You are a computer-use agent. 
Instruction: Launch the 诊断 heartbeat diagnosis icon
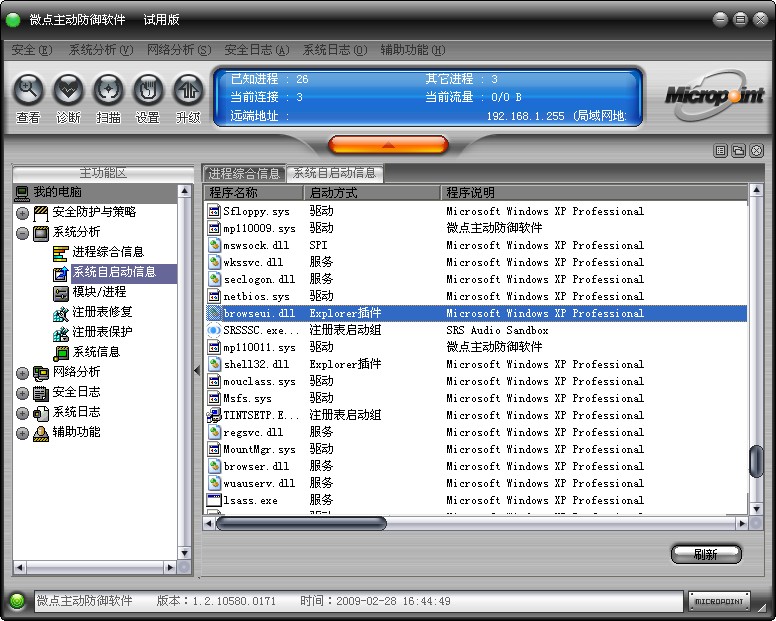point(68,90)
